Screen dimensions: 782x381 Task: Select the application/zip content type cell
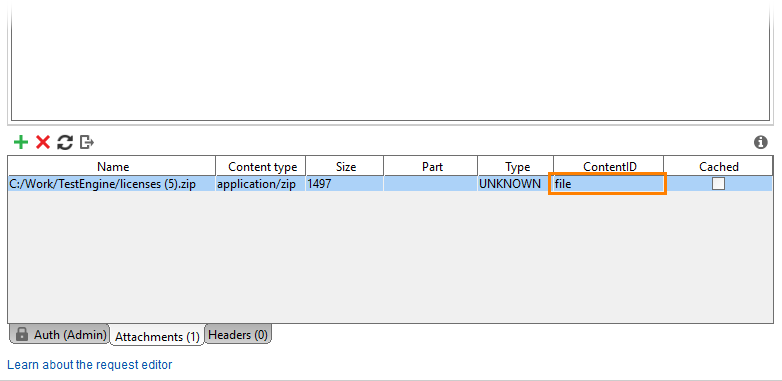[x=261, y=184]
